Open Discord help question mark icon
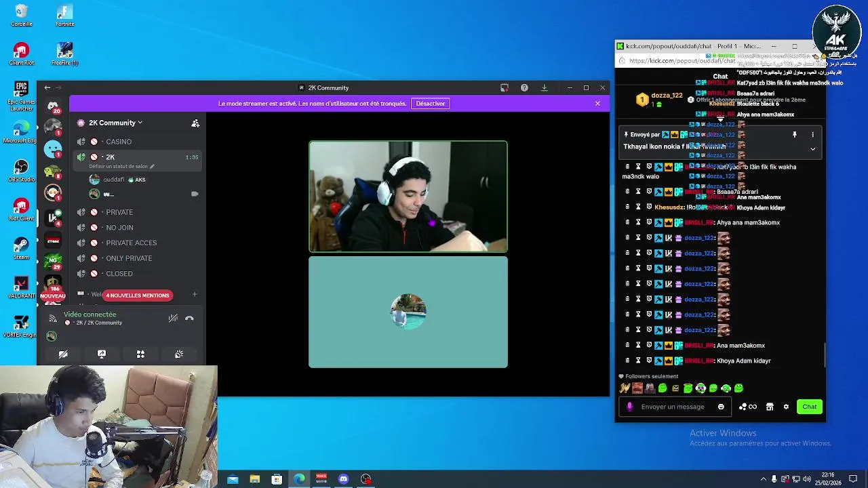 point(524,87)
